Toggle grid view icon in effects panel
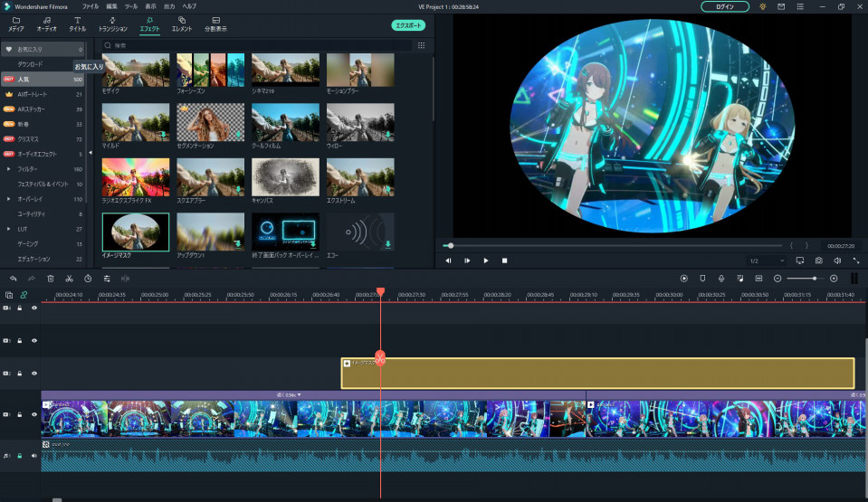The image size is (868, 502). coord(421,45)
